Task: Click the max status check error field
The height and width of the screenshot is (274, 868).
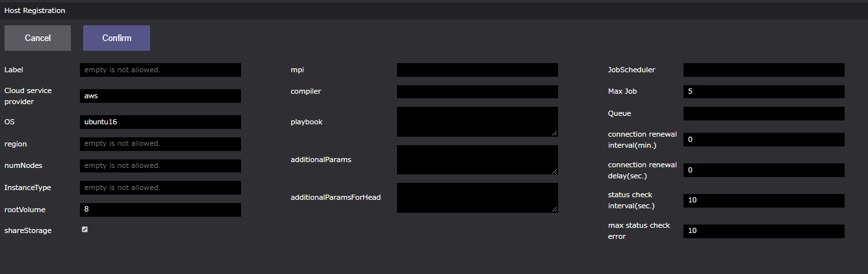Action: 763,231
